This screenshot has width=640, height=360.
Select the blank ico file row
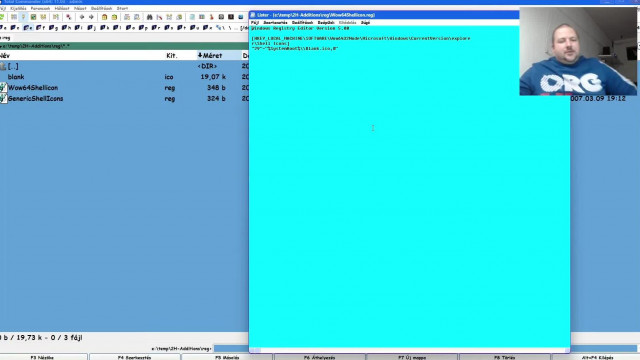[124, 77]
